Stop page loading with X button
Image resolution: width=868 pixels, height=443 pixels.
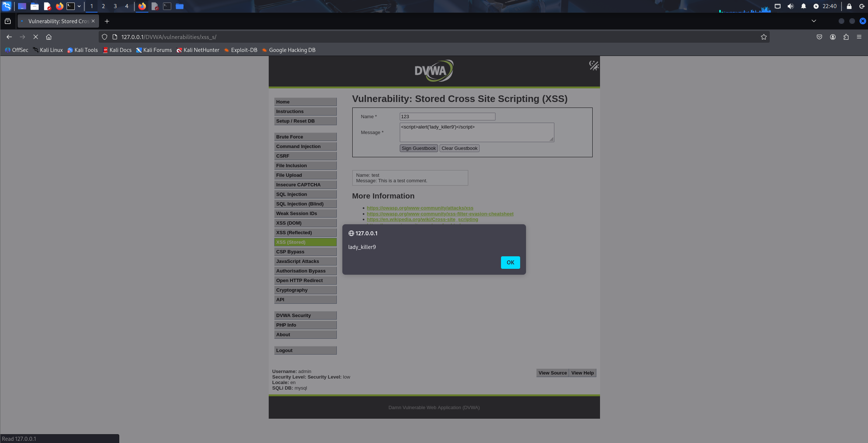[x=36, y=37]
